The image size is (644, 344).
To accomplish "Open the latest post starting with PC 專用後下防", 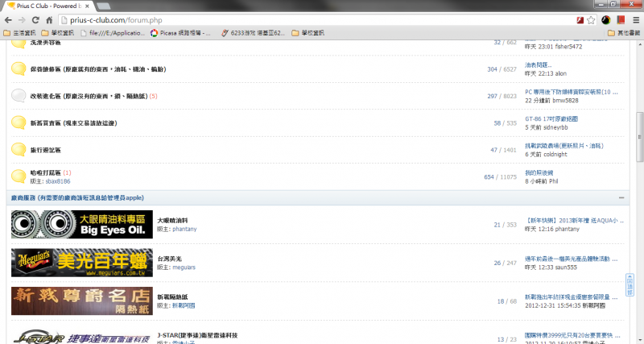I will 572,92.
